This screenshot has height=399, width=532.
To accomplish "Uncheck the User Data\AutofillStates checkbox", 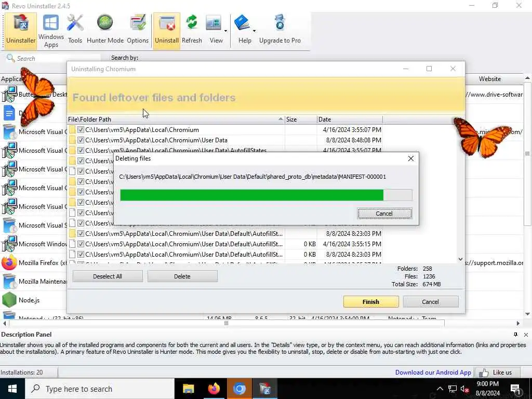I will click(x=81, y=150).
